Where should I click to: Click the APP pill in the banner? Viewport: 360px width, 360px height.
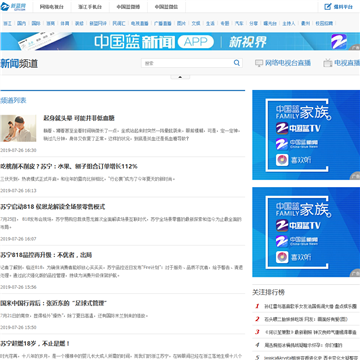196,42
